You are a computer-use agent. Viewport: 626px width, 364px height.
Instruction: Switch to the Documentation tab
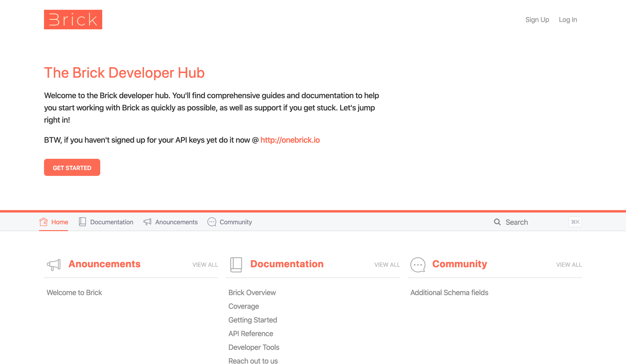pyautogui.click(x=106, y=222)
